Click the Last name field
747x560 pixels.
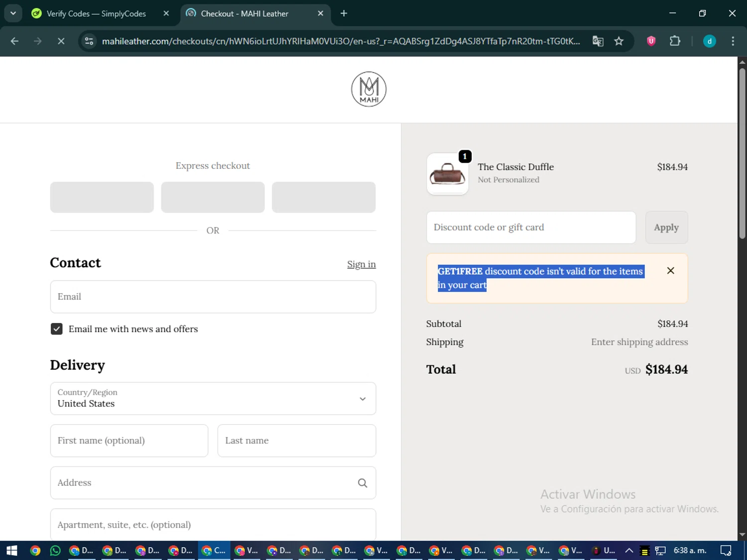[x=297, y=441]
